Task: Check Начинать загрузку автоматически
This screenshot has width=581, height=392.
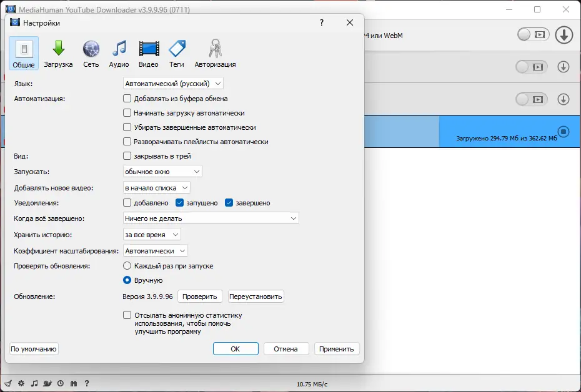Action: (x=127, y=112)
